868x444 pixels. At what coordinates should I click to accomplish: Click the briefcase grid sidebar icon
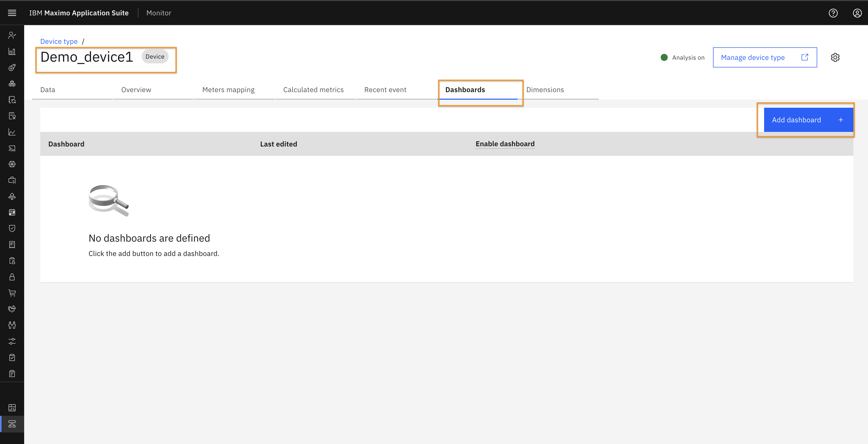(x=12, y=180)
